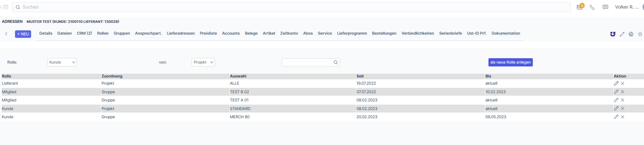This screenshot has width=644, height=145.
Task: Delete the Kunde STANDARD role row
Action: click(x=623, y=108)
